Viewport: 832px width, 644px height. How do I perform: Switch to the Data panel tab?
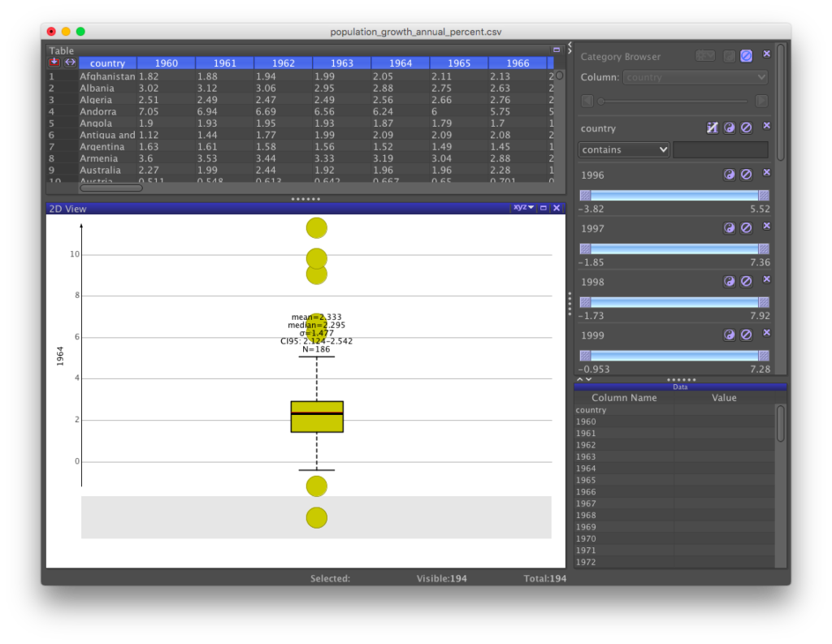click(x=680, y=387)
